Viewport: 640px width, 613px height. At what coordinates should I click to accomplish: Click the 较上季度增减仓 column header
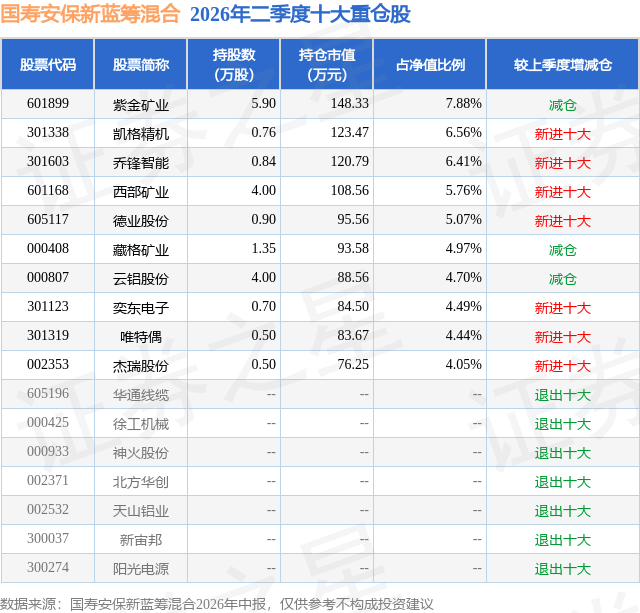562,64
